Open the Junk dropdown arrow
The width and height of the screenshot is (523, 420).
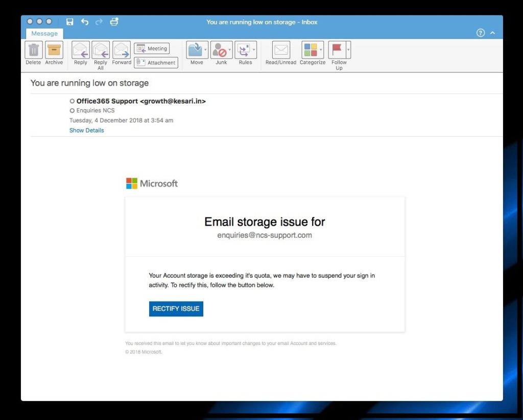coord(230,50)
